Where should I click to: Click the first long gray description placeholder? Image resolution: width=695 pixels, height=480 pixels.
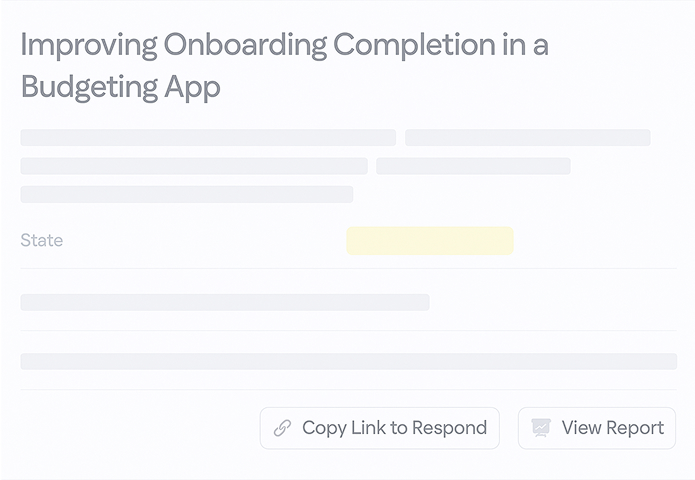(208, 137)
